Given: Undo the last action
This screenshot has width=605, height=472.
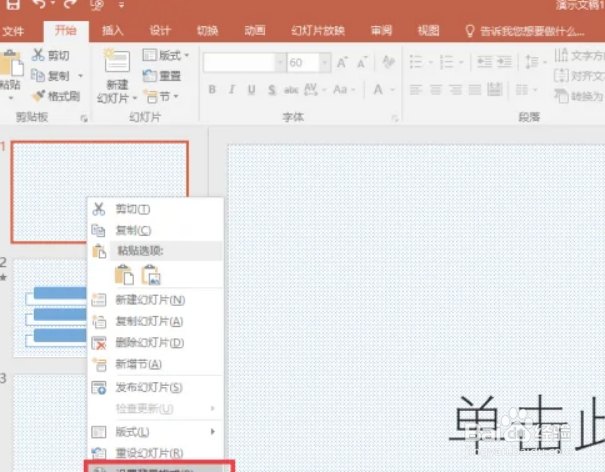Looking at the screenshot, I should click(39, 4).
